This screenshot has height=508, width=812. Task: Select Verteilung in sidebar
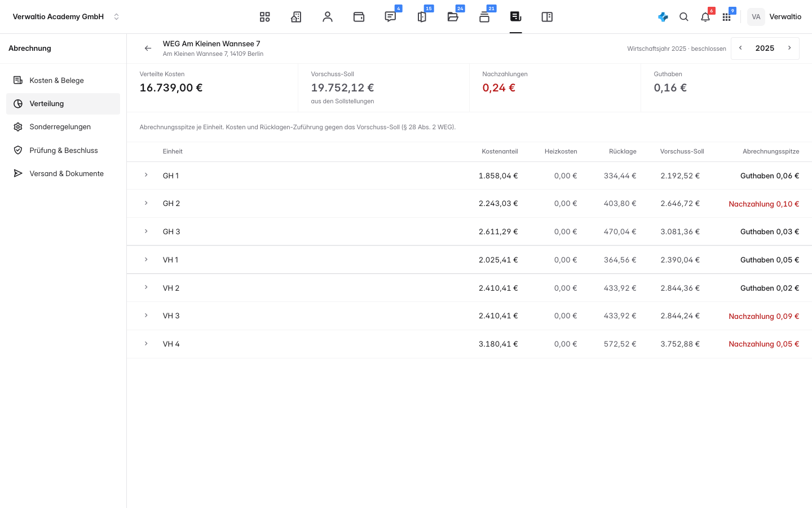coord(63,104)
